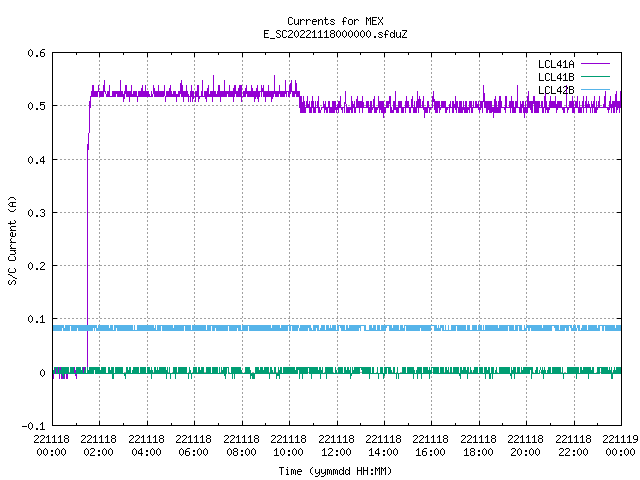
Task: Click the chart title 'Currents for MEX'
Action: (x=335, y=21)
